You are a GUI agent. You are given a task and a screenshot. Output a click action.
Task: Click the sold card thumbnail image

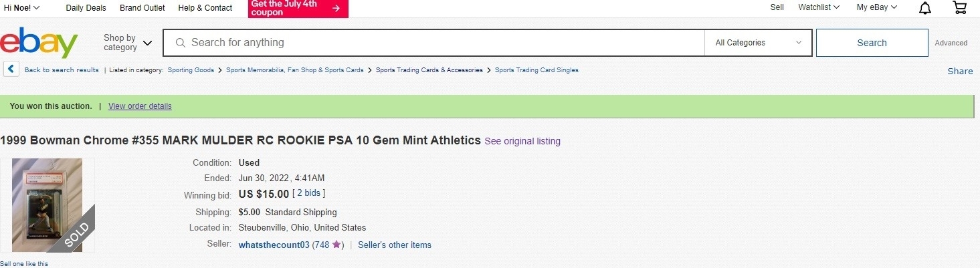[47, 205]
